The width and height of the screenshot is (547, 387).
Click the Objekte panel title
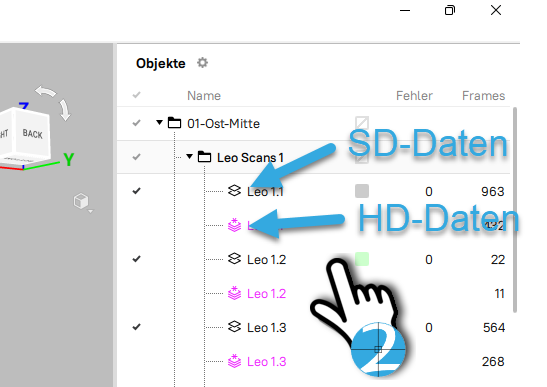point(160,64)
